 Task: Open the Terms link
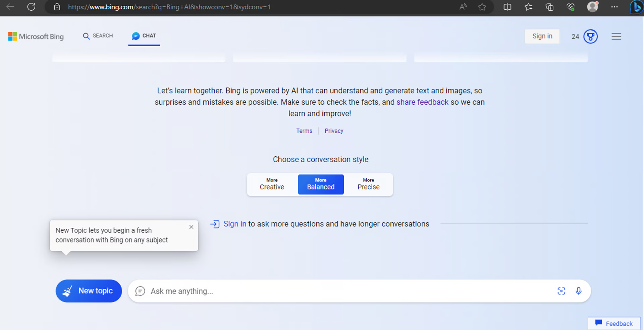click(304, 131)
